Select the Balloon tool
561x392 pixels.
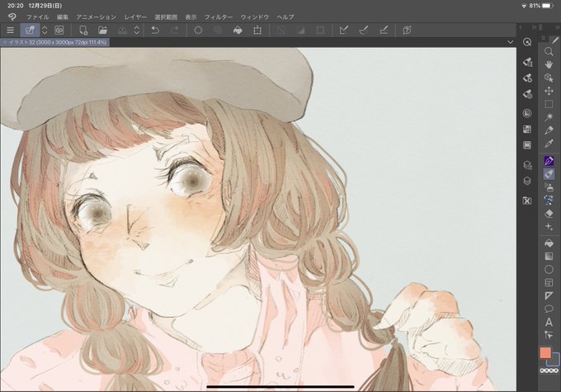click(x=549, y=309)
